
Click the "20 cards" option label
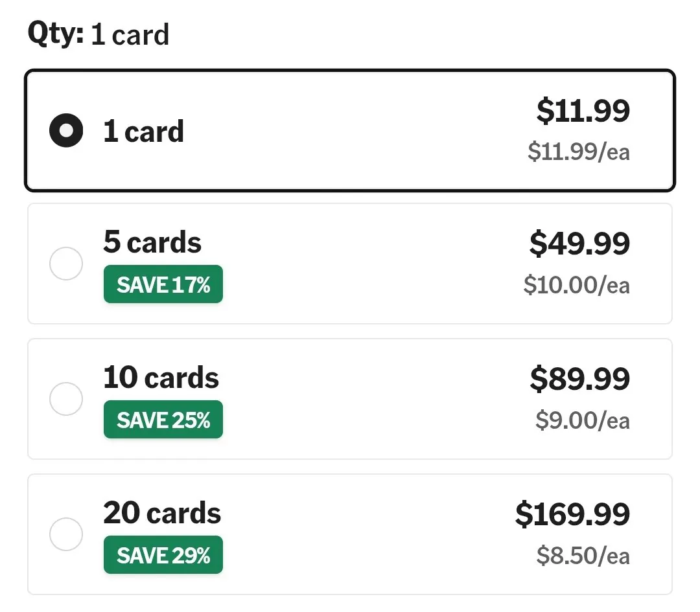(162, 513)
